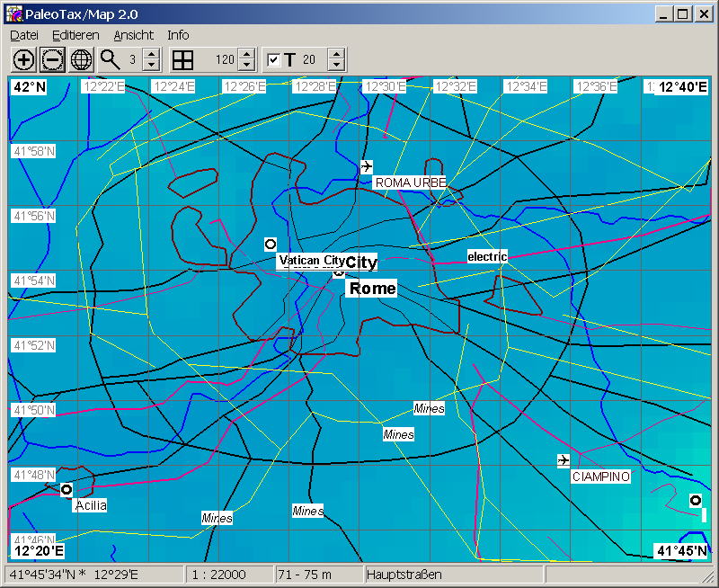The width and height of the screenshot is (719, 588).
Task: Click the Rome city label on map
Action: [x=372, y=289]
